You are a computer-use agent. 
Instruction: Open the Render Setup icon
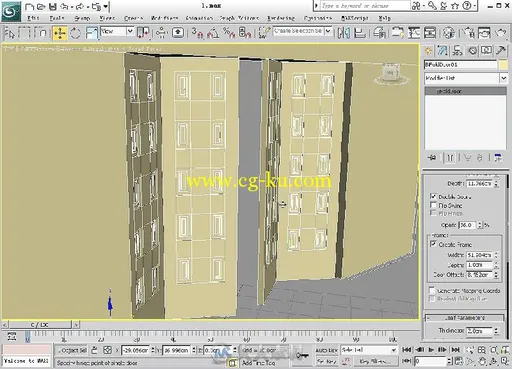click(469, 33)
